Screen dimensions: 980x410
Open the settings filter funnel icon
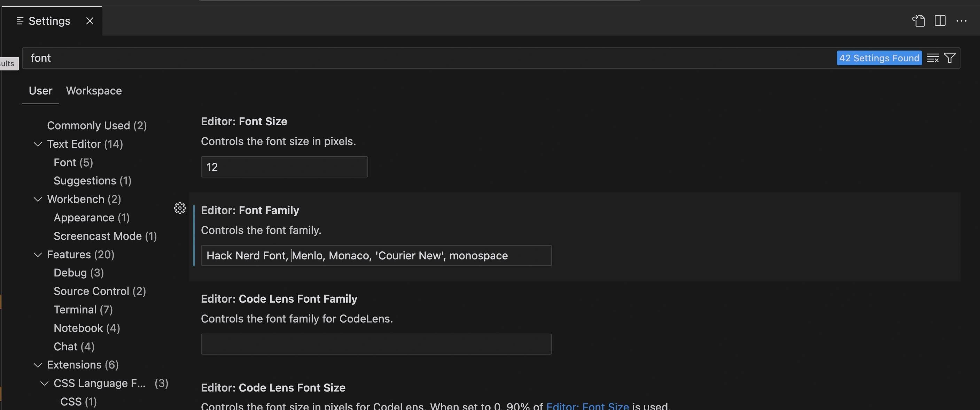tap(950, 58)
